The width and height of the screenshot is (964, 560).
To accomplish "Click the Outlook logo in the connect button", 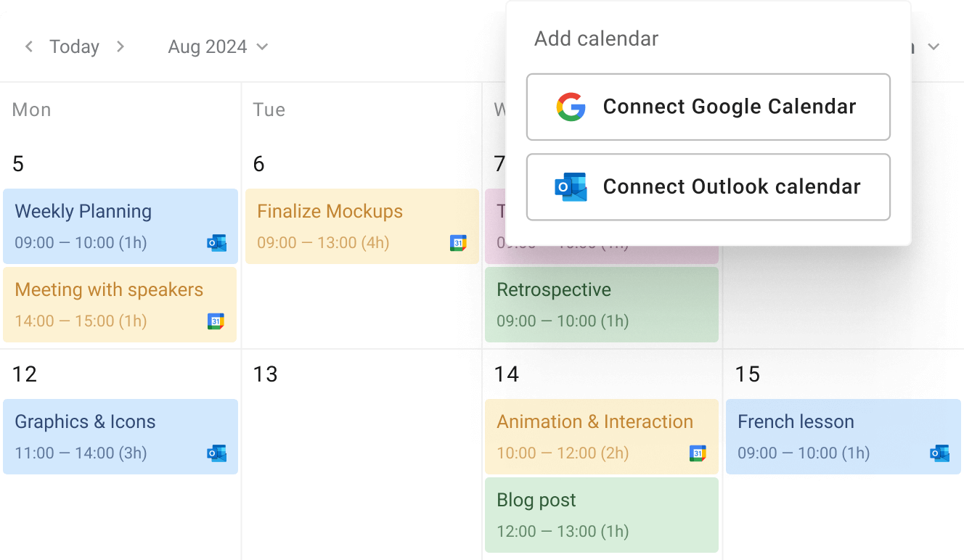I will click(x=571, y=187).
